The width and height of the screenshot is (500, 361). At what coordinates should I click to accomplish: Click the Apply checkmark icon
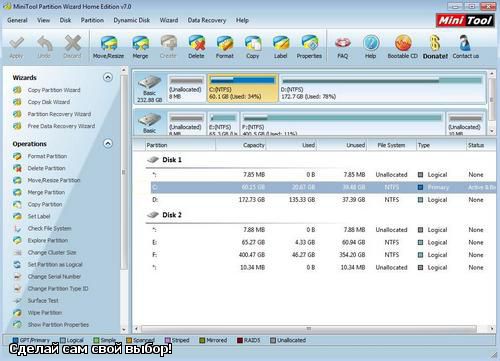pyautogui.click(x=16, y=43)
